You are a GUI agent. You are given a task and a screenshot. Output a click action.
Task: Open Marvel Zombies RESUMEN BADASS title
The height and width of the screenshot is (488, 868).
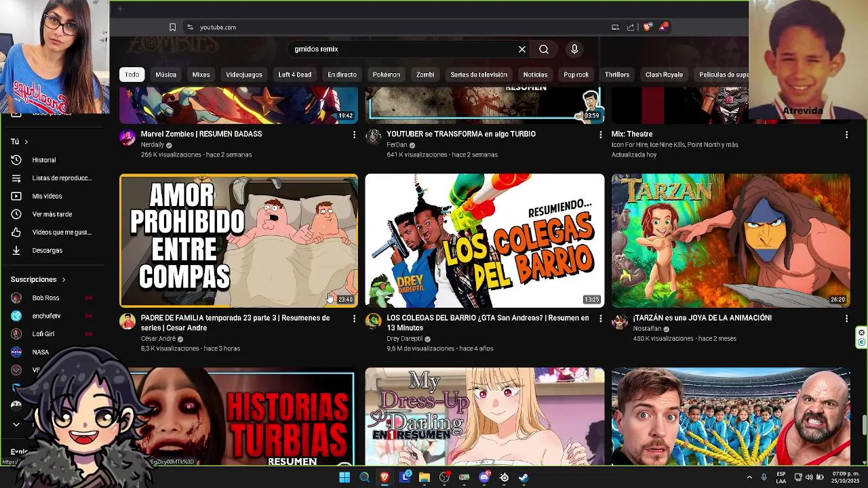(x=201, y=134)
